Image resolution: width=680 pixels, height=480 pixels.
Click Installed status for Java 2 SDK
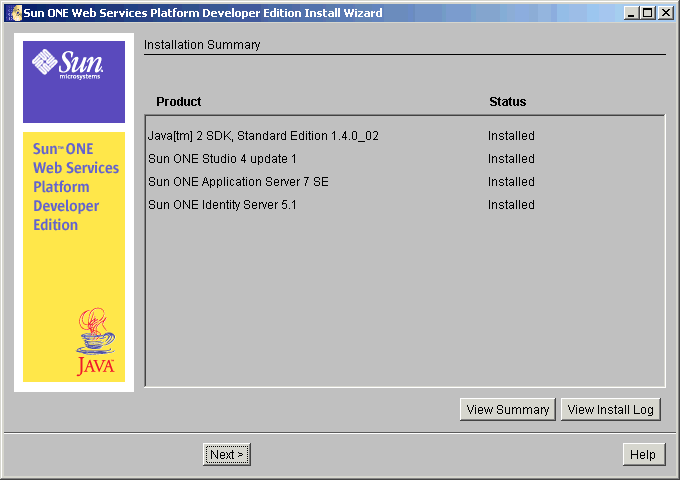tap(511, 136)
